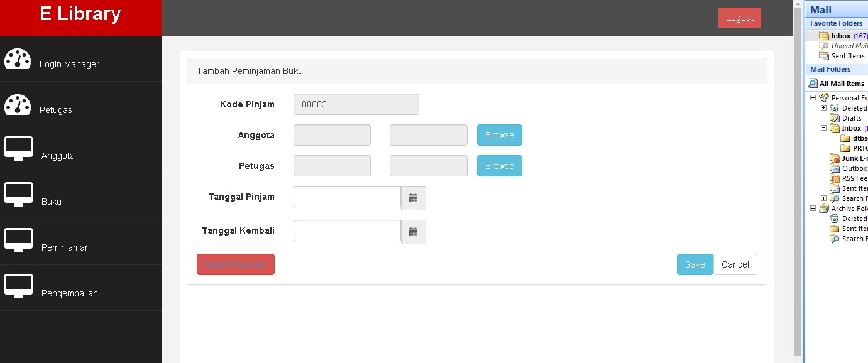
Task: Cancel the Tambah Peminjaman form
Action: click(735, 264)
